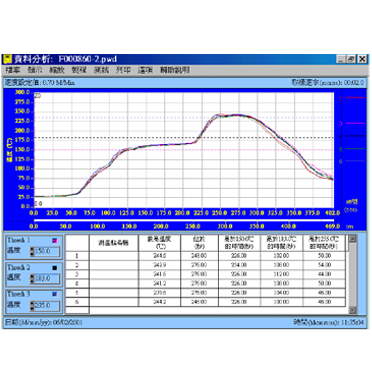Click the Thresh 1 panel label

tap(19, 240)
